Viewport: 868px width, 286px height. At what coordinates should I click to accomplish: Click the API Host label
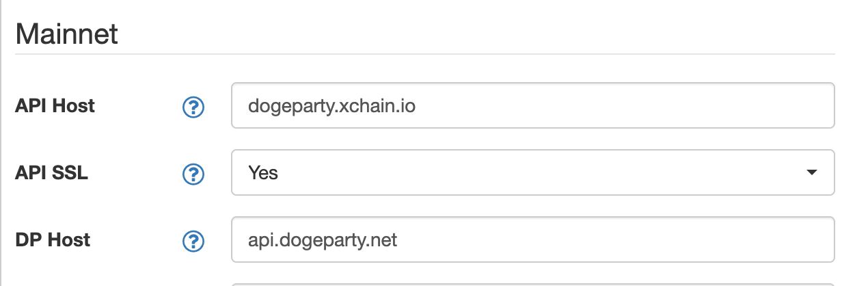[55, 106]
